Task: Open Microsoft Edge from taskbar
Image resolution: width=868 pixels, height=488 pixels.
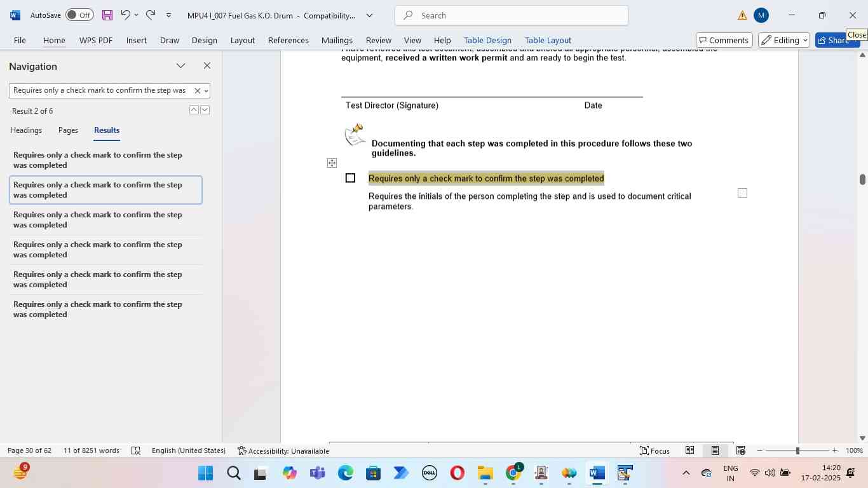Action: (x=345, y=473)
